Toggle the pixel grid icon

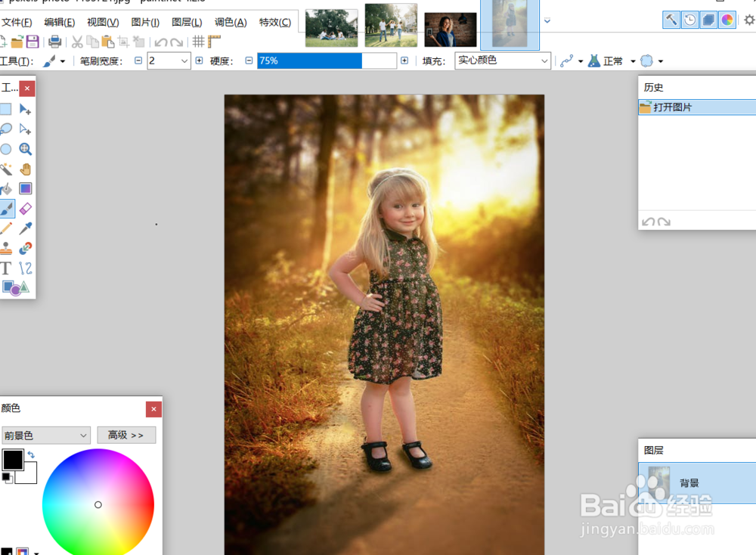198,42
